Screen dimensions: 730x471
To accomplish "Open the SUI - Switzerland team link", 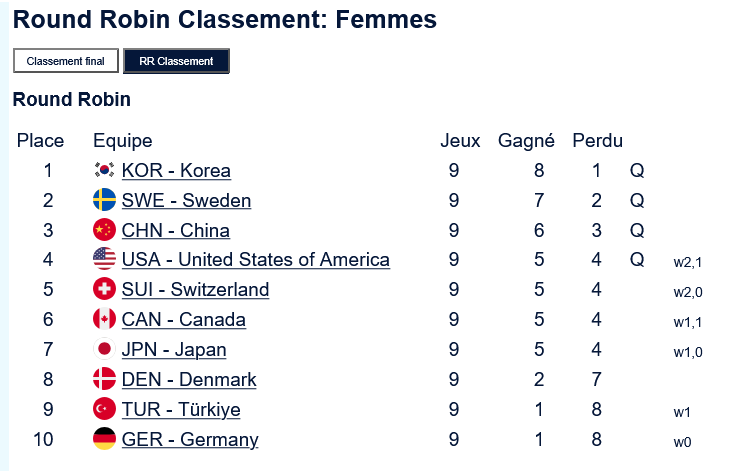I will [195, 290].
